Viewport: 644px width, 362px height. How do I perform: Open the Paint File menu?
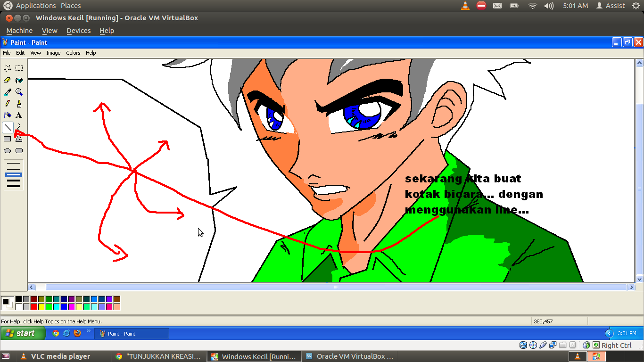(x=7, y=53)
